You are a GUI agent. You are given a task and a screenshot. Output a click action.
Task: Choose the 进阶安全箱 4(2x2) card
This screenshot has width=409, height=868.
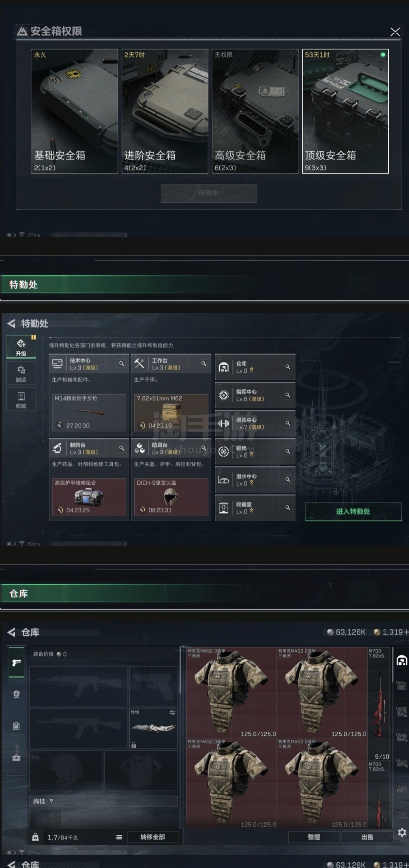pos(165,111)
